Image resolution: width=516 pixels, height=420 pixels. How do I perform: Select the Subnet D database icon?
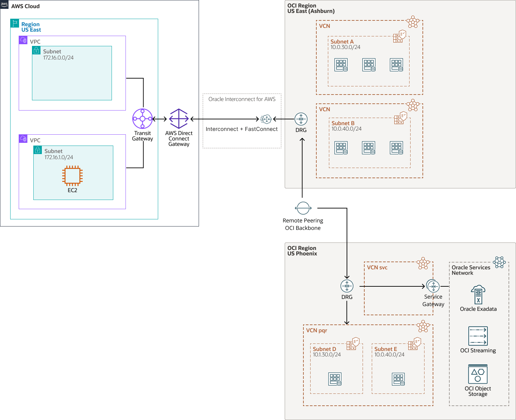335,379
